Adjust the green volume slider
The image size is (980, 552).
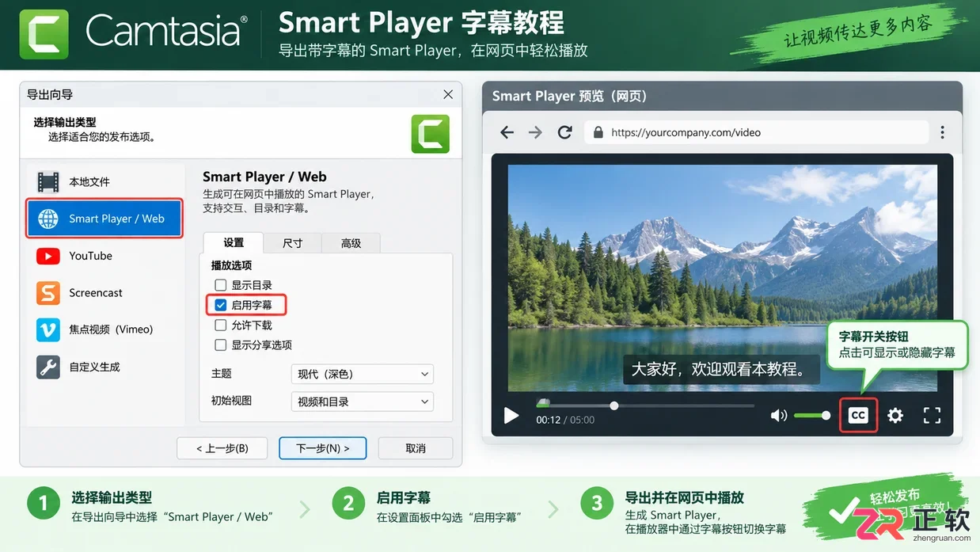coord(812,415)
